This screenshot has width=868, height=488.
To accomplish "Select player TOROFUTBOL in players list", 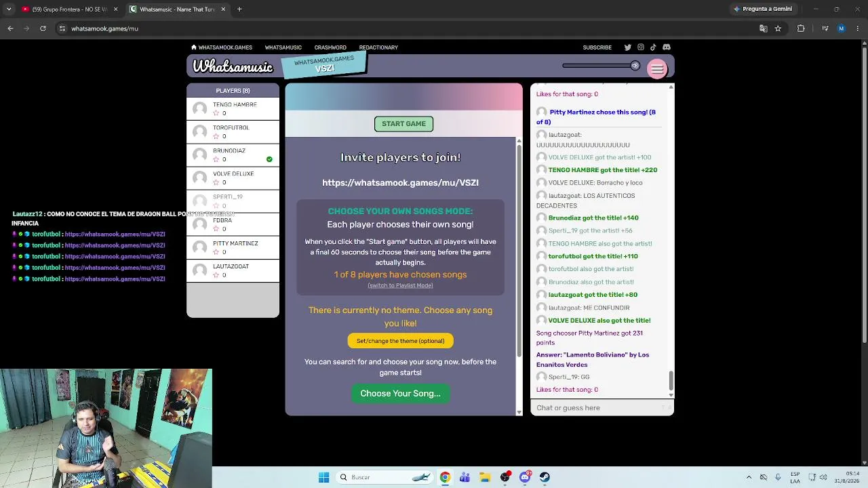I will [x=233, y=131].
